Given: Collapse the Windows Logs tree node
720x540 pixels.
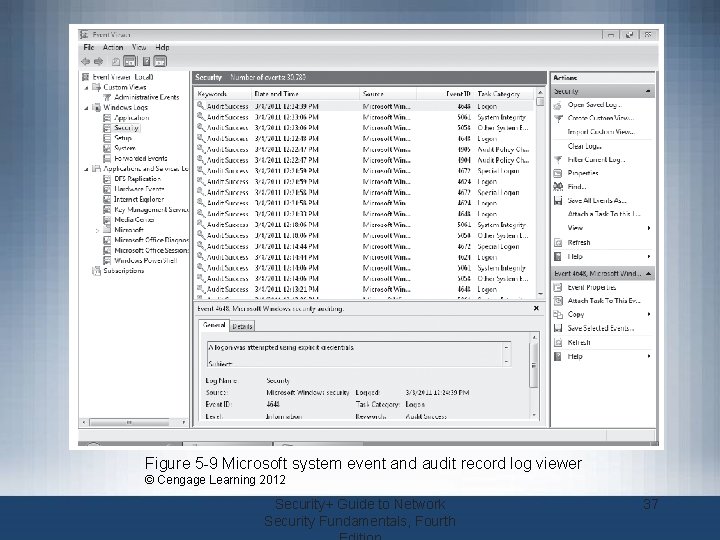Looking at the screenshot, I should coord(88,107).
